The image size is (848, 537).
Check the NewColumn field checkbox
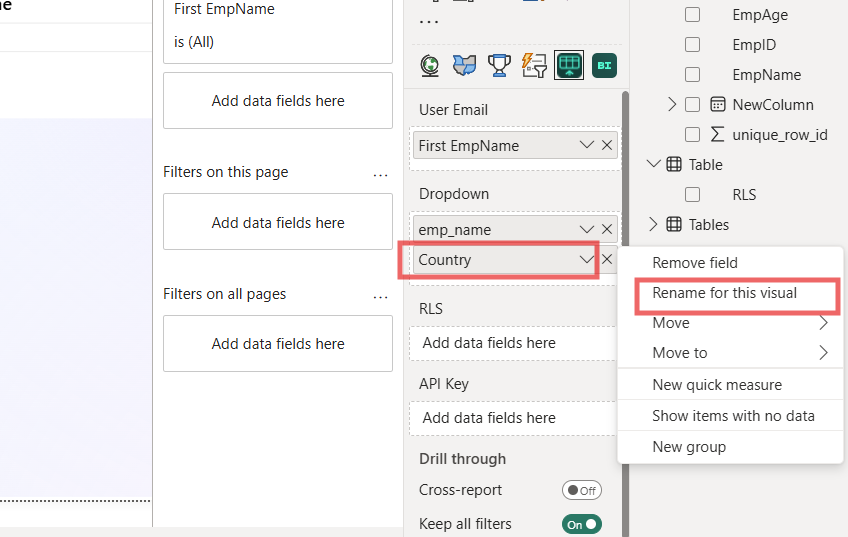692,104
